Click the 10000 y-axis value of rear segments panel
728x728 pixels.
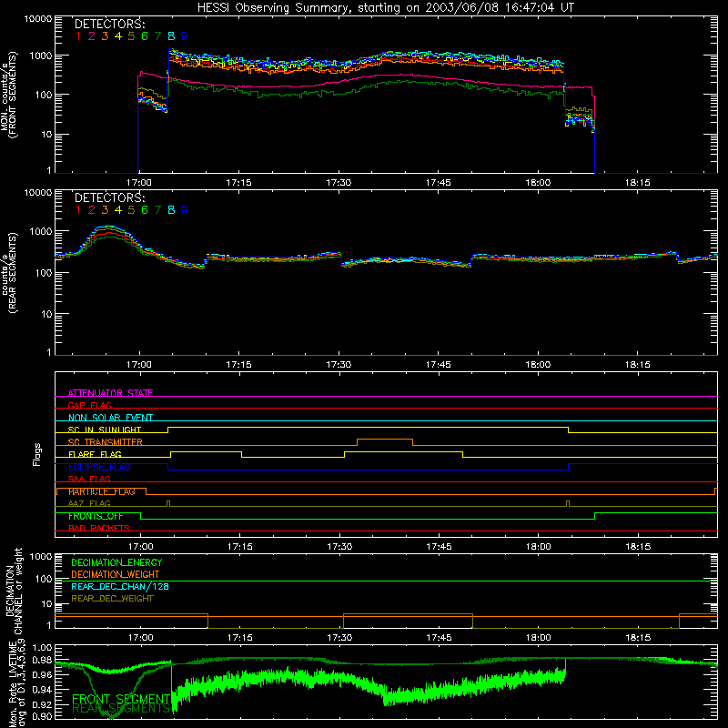click(37, 193)
